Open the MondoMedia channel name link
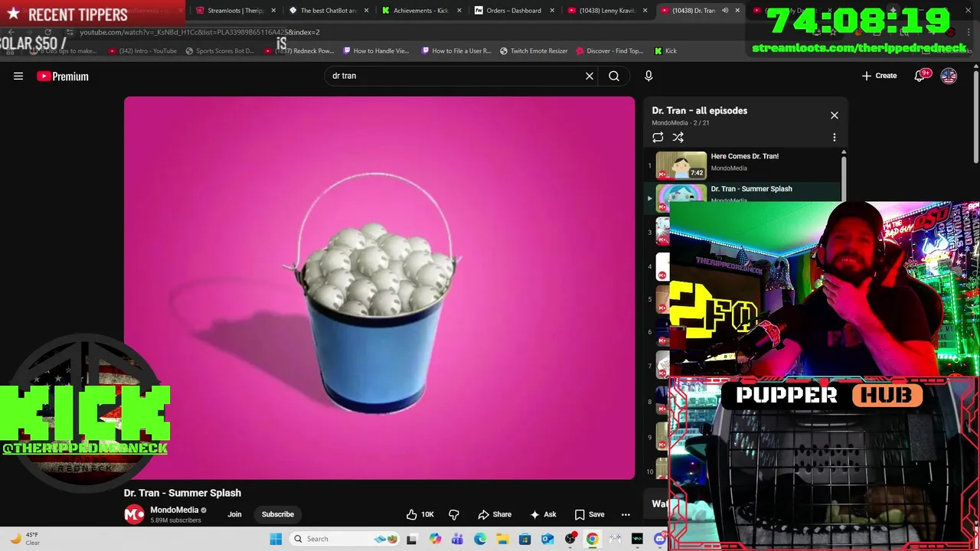The width and height of the screenshot is (980, 551). point(174,510)
